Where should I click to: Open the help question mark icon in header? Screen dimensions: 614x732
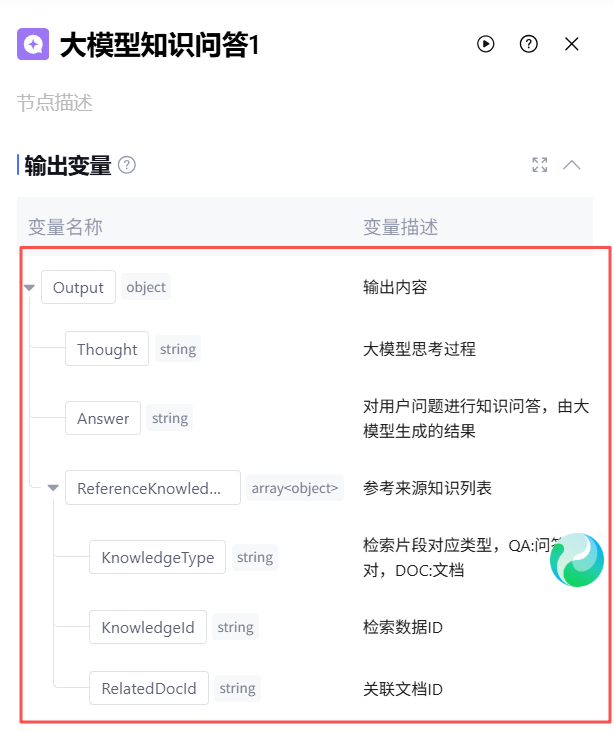(x=529, y=44)
